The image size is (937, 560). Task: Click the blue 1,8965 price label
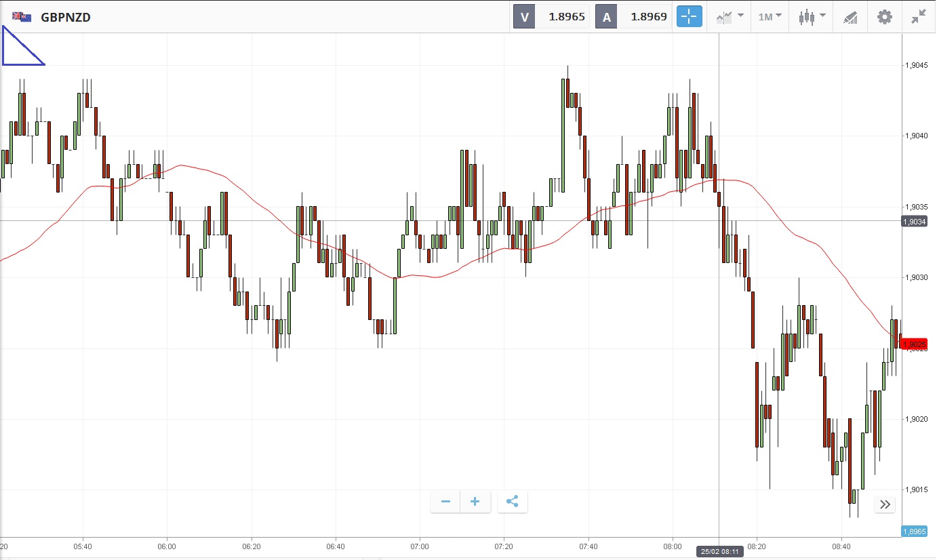click(914, 532)
